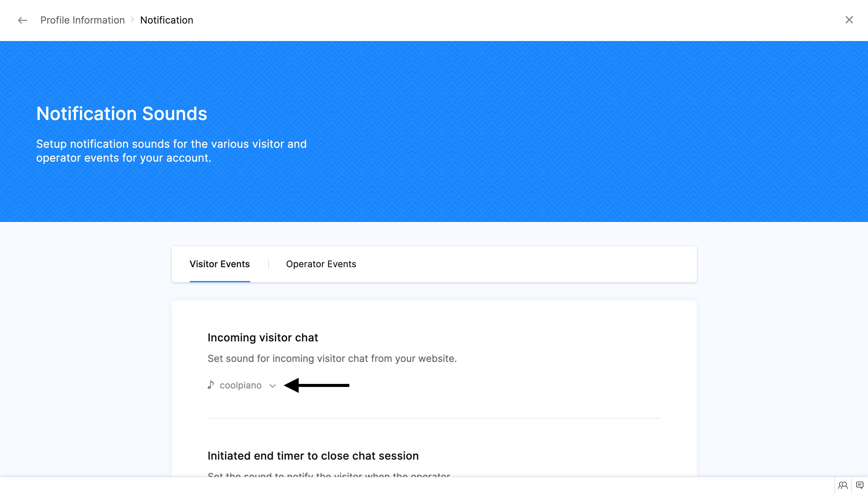Screen dimensions: 868x494
Task: Click the music note sound icon
Action: coord(211,385)
